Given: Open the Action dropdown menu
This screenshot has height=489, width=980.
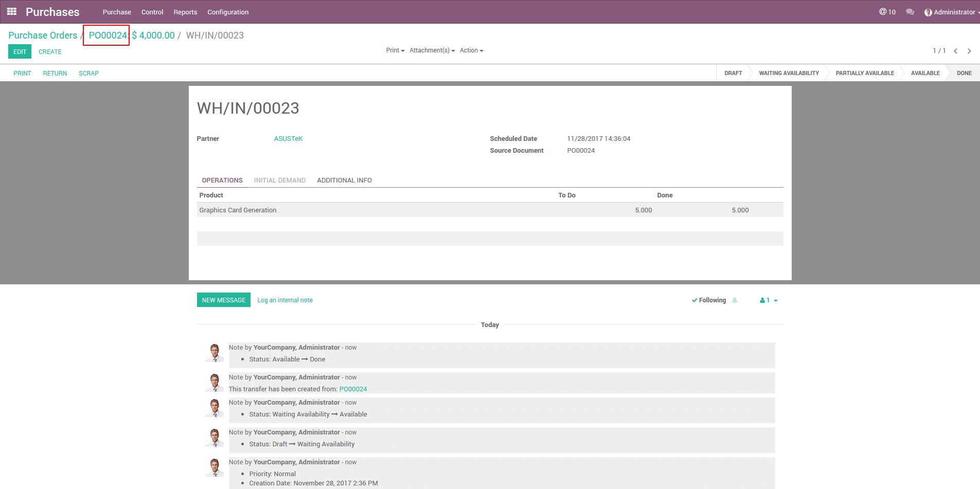Looking at the screenshot, I should (x=471, y=50).
